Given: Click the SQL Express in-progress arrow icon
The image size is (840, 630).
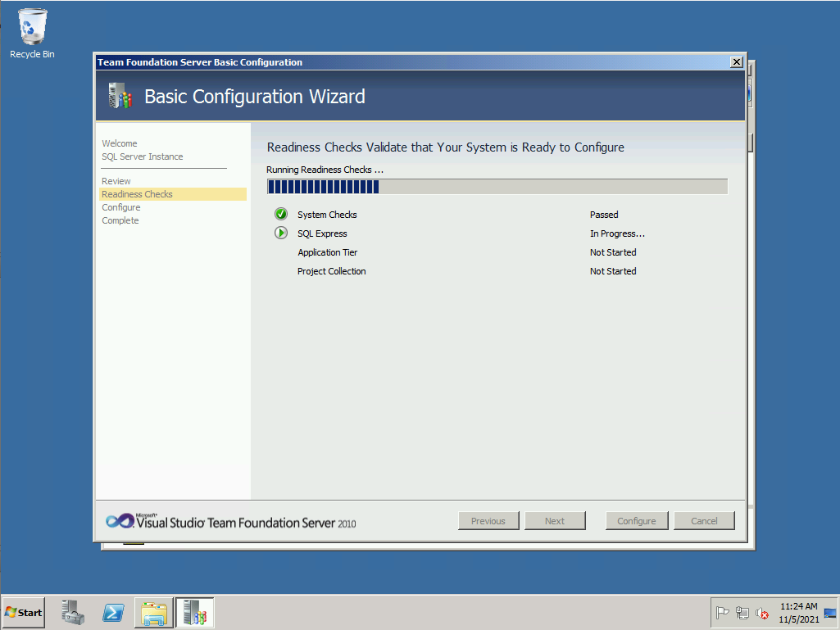Looking at the screenshot, I should (281, 233).
